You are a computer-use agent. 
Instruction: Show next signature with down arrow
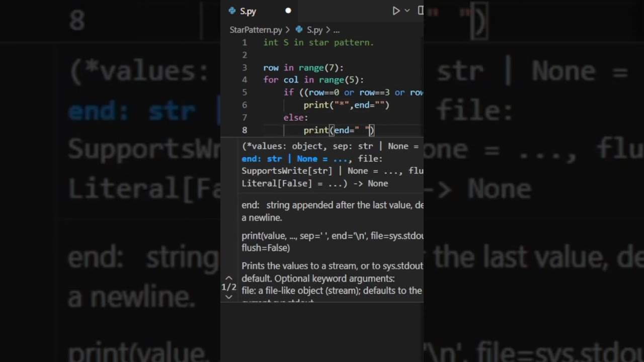click(x=228, y=297)
